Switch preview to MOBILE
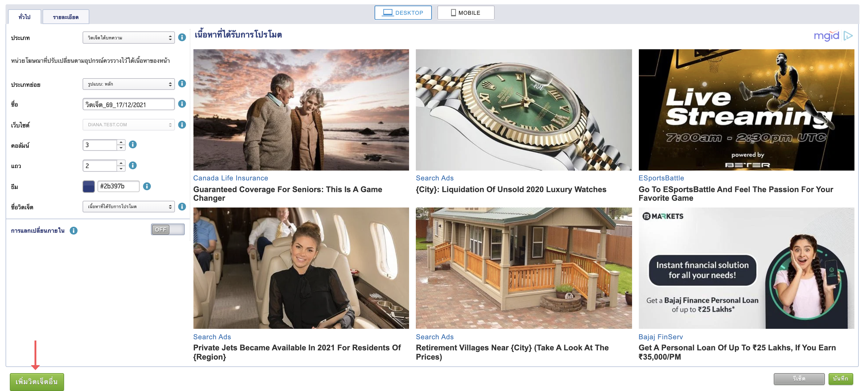The width and height of the screenshot is (868, 391). tap(466, 13)
